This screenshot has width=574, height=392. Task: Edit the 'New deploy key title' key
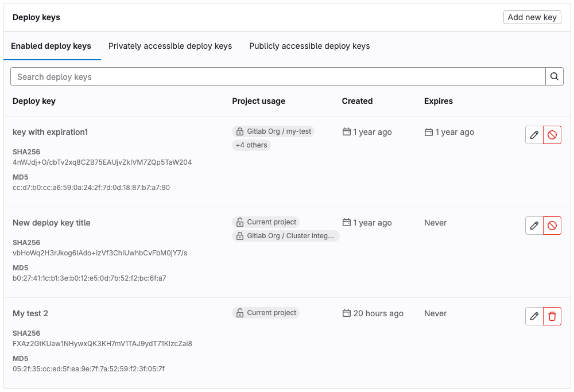[534, 226]
